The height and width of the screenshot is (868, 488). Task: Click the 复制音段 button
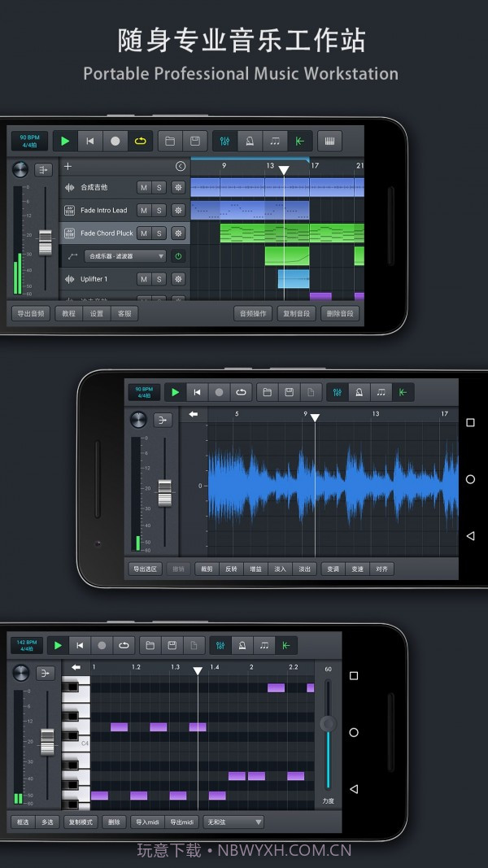(x=296, y=313)
